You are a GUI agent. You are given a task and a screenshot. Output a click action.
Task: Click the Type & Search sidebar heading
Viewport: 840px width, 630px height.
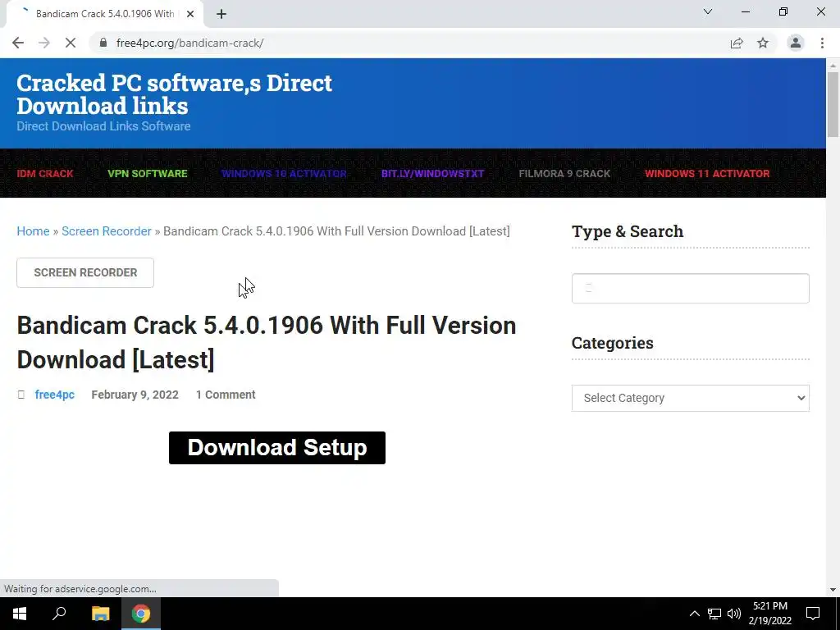[628, 231]
